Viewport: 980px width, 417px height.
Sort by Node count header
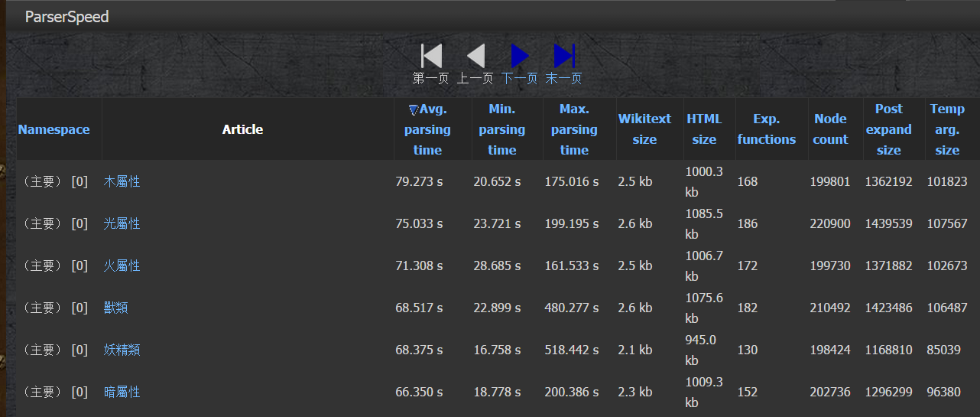click(830, 129)
